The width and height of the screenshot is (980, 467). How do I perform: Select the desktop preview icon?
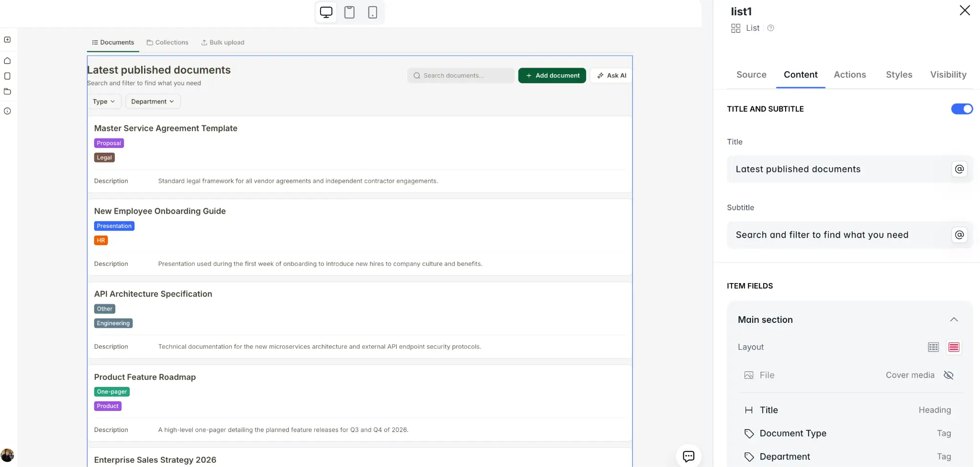click(326, 12)
